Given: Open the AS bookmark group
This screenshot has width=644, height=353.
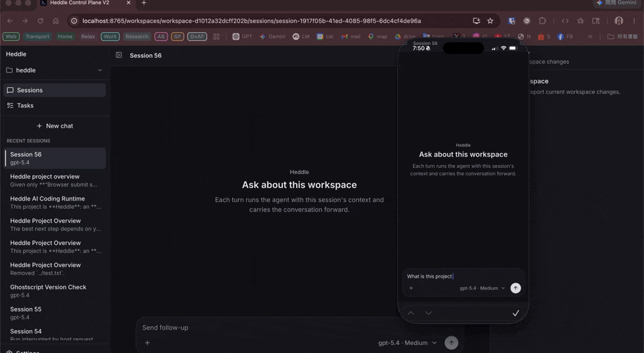Looking at the screenshot, I should click(x=161, y=36).
